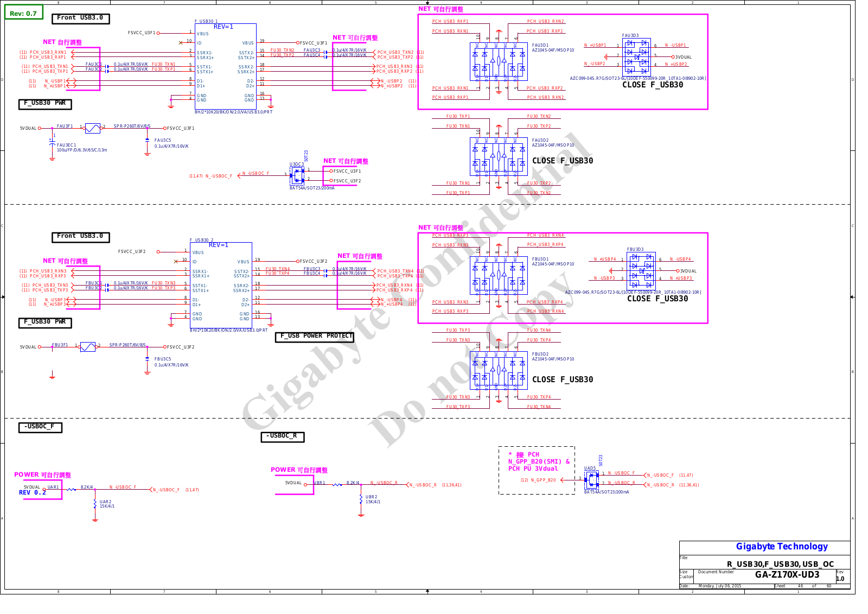Click the FAU3C3 series capacitor symbol

[325, 53]
